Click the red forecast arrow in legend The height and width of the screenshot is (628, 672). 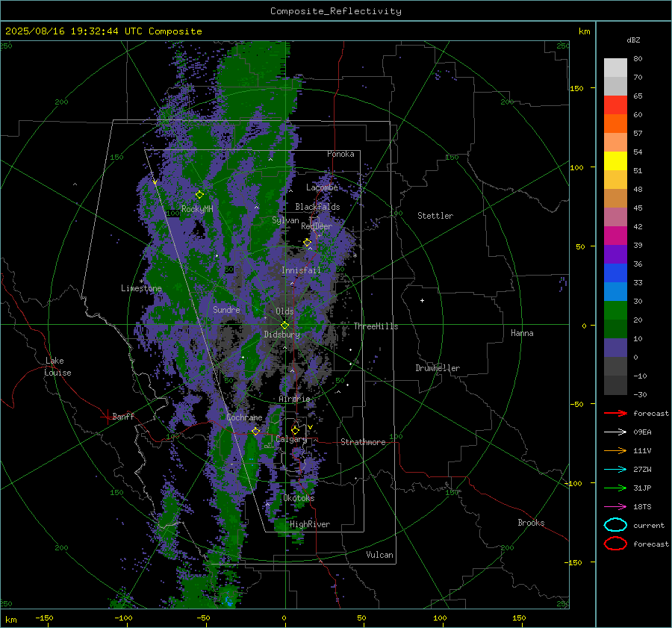point(615,413)
